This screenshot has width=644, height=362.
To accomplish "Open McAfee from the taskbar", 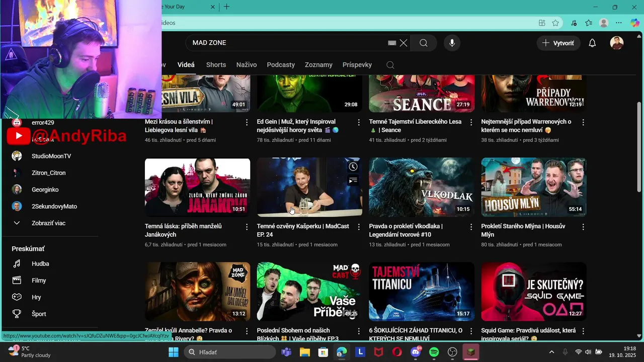I will point(378,352).
